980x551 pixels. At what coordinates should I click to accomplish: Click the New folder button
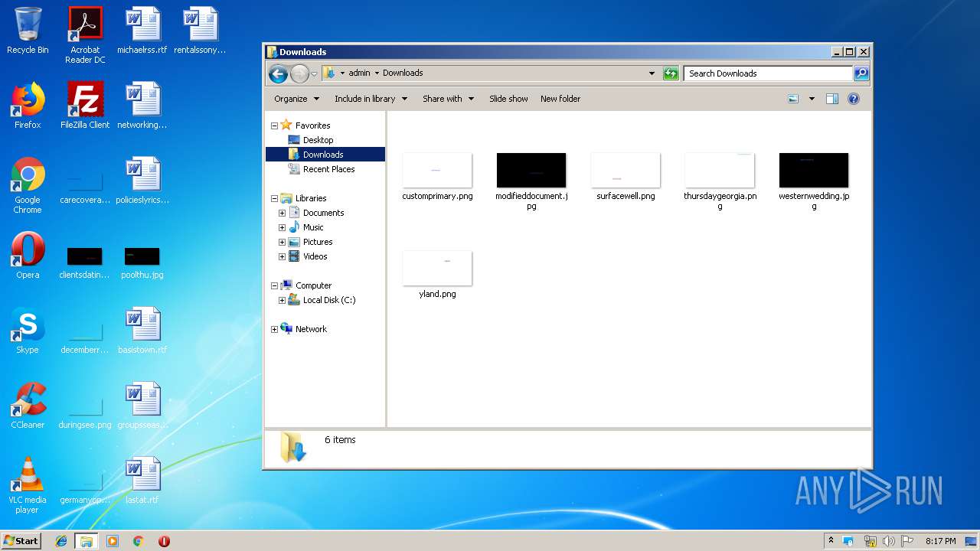point(560,99)
